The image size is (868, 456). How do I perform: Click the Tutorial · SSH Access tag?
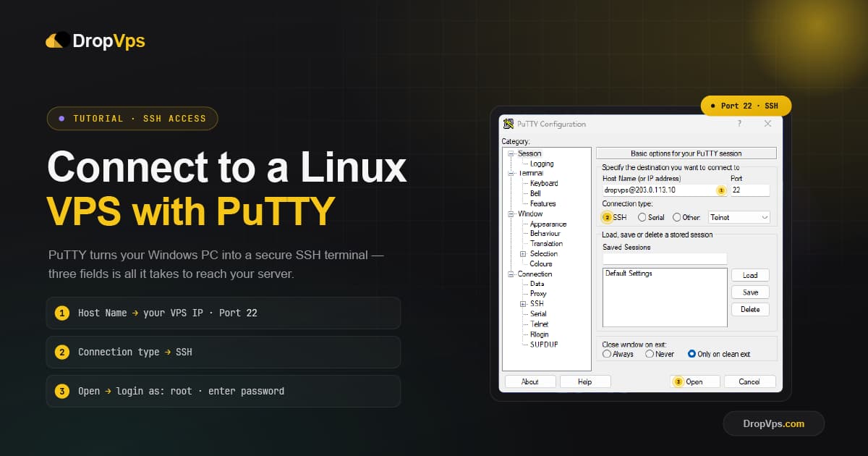[x=132, y=118]
